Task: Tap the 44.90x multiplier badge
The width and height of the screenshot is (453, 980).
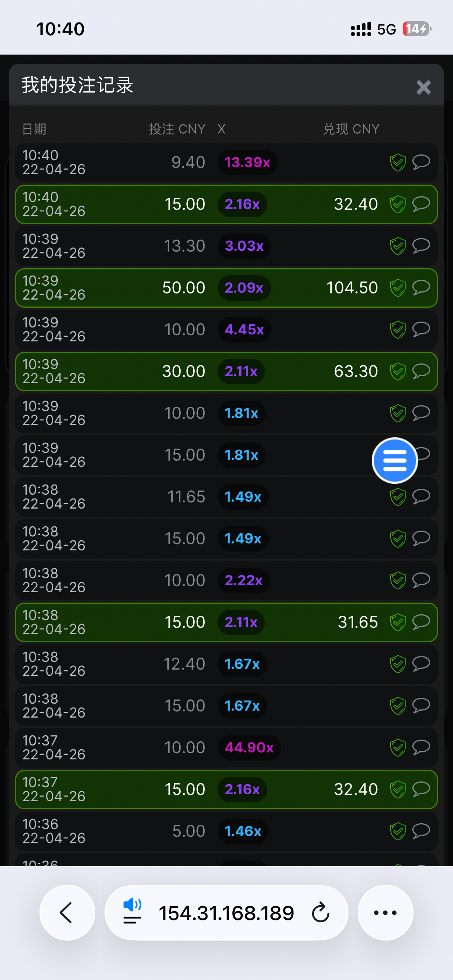Action: pos(249,748)
